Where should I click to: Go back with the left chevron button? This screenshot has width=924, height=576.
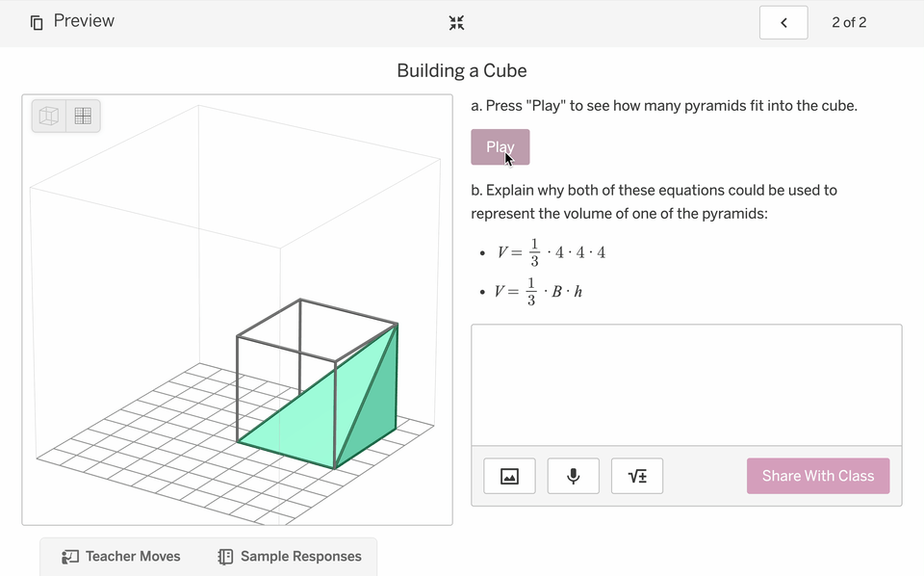(x=783, y=22)
